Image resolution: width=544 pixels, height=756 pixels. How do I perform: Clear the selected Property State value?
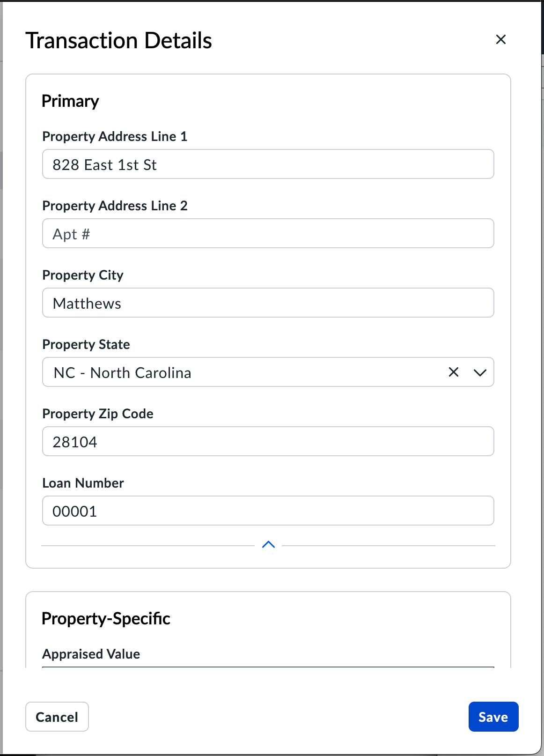coord(453,372)
